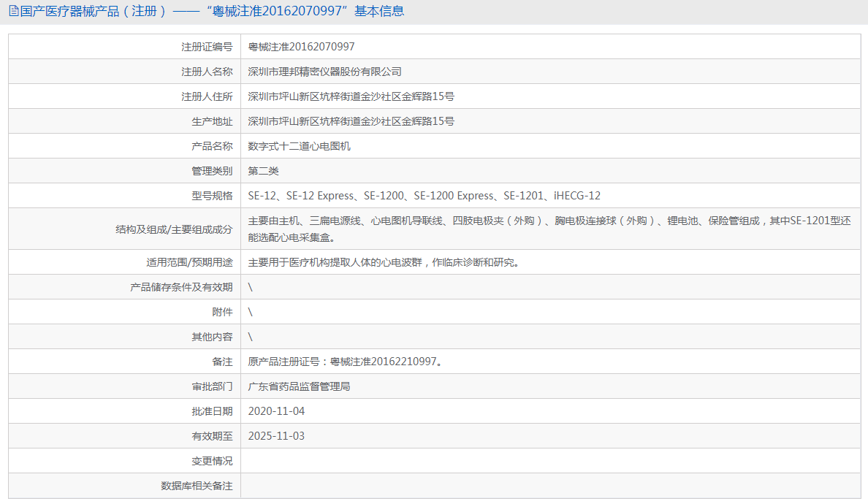Select registration number 粤械注准20162070997 value cell
The width and height of the screenshot is (868, 504).
(301, 47)
